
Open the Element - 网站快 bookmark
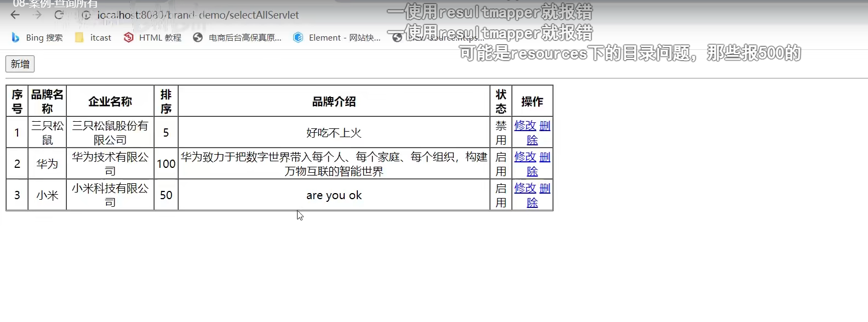[337, 37]
